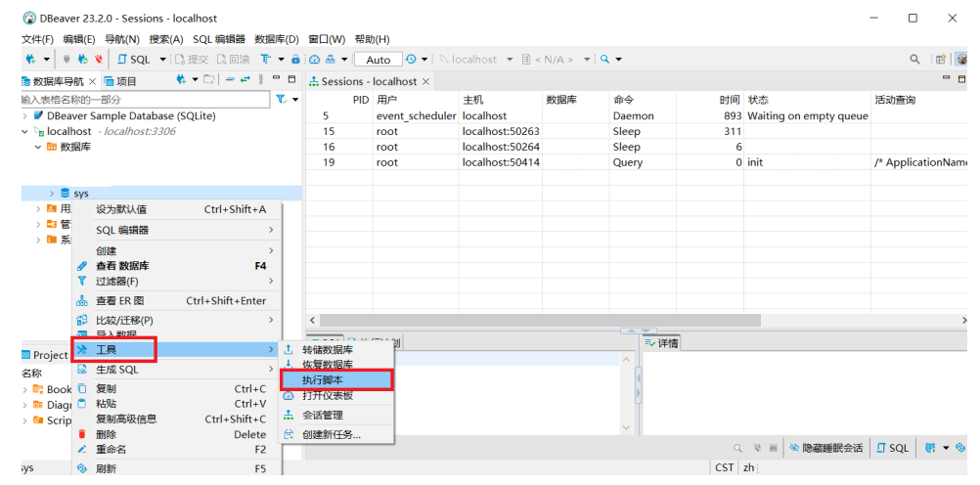Expand DBeaver Sample Database (SQLite) node

coord(24,115)
